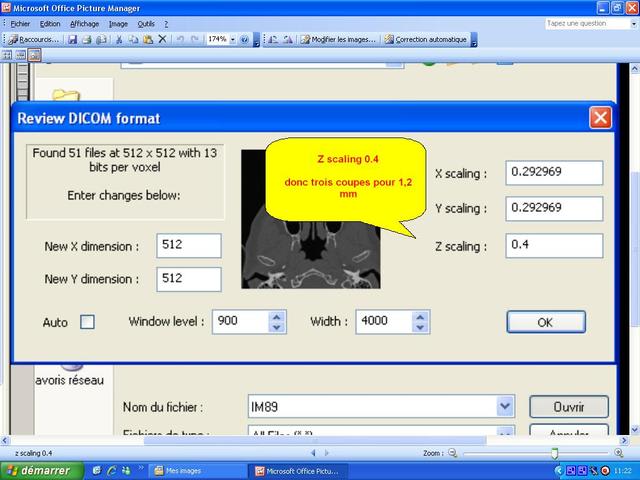The height and width of the screenshot is (480, 640).
Task: Open the Affichage menu
Action: pyautogui.click(x=84, y=24)
